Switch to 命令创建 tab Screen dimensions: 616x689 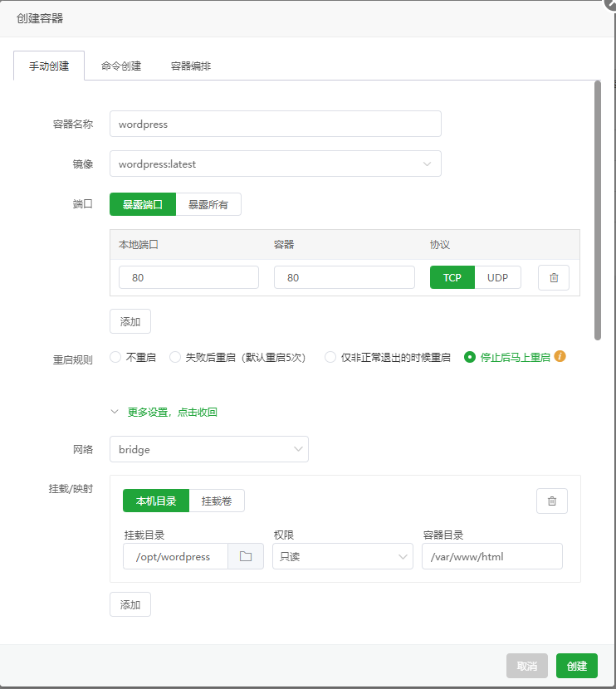(121, 66)
